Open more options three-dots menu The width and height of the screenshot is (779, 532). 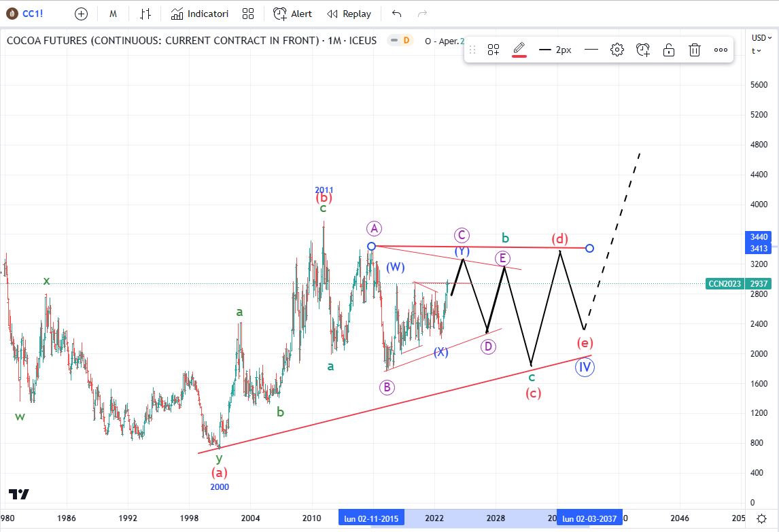721,50
